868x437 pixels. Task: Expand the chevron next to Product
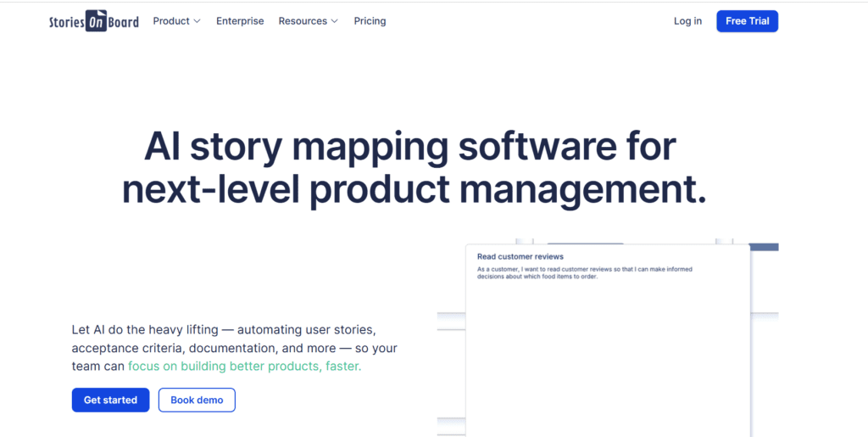click(x=198, y=21)
